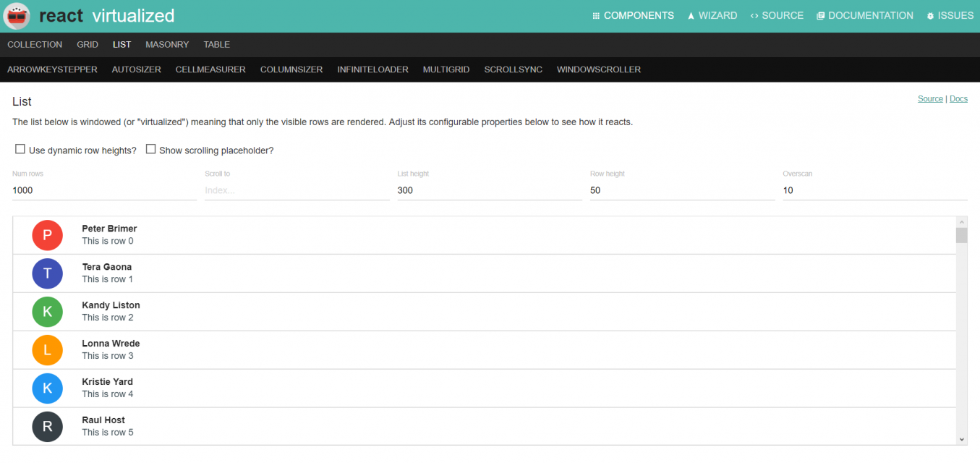Select Tera Gaona's blue avatar
The width and height of the screenshot is (980, 463).
tap(47, 273)
